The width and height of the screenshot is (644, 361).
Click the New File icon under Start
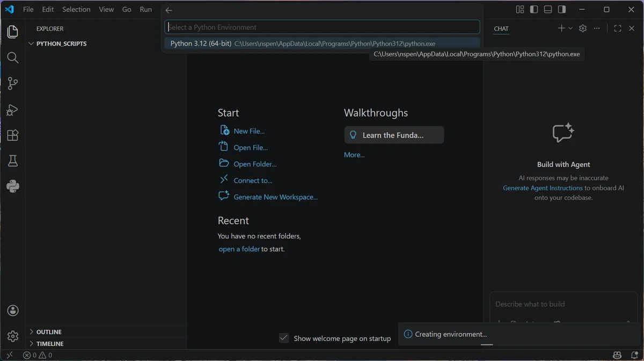coord(224,131)
